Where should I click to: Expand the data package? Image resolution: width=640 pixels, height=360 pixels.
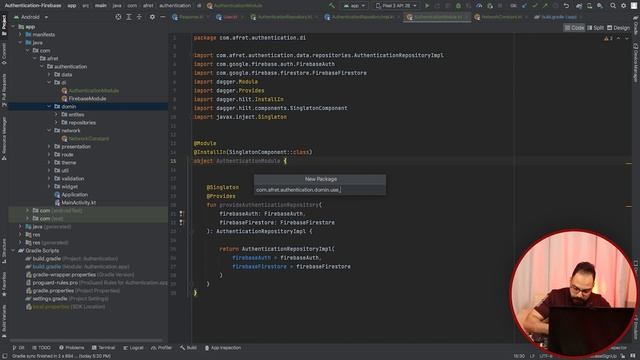(x=49, y=75)
